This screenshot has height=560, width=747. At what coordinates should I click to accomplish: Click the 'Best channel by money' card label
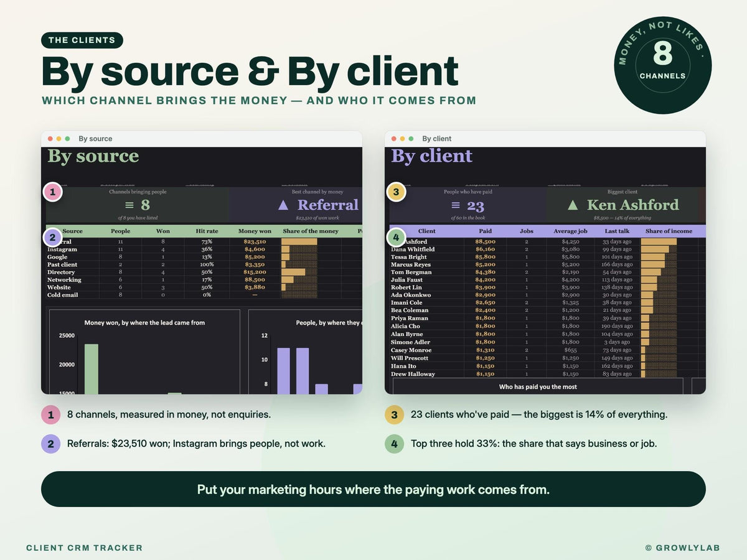point(317,192)
